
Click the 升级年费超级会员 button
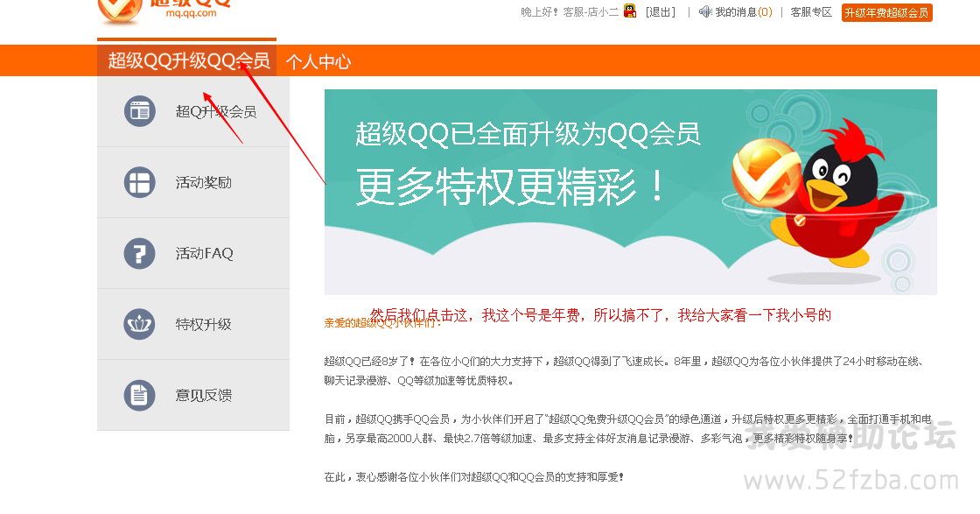886,12
